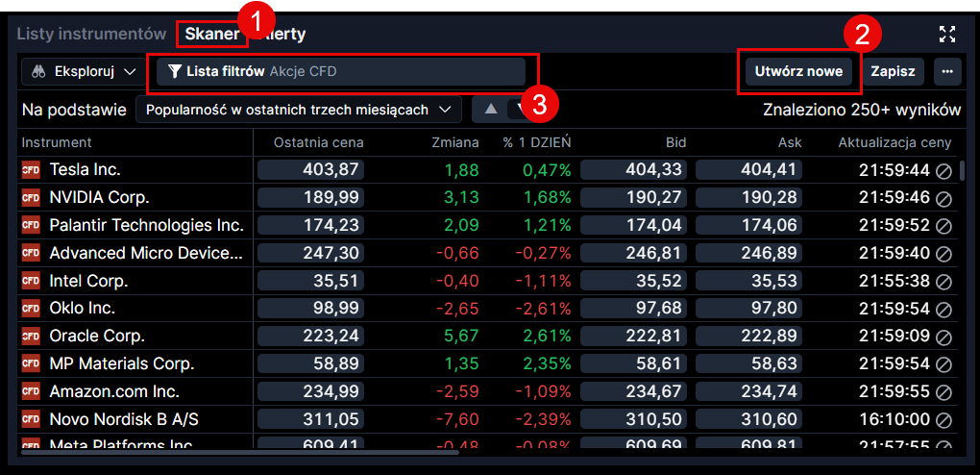The height and width of the screenshot is (475, 980).
Task: Click the CFD icon beside NVIDIA Corp.
Action: tap(31, 198)
